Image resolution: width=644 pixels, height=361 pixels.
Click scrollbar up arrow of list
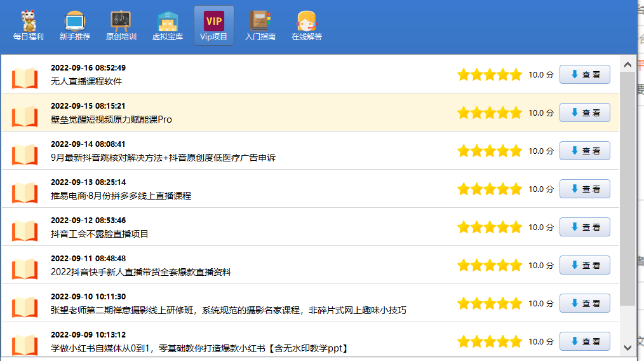coord(627,64)
